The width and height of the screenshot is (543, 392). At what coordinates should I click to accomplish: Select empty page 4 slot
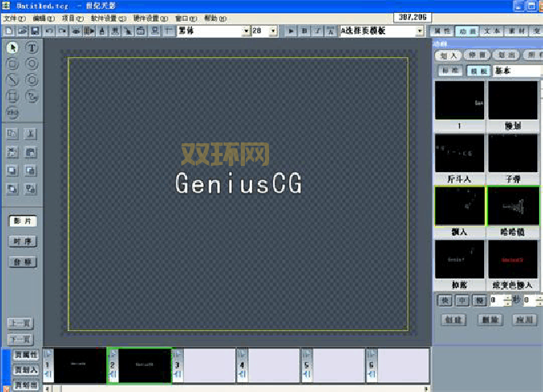coord(274,365)
